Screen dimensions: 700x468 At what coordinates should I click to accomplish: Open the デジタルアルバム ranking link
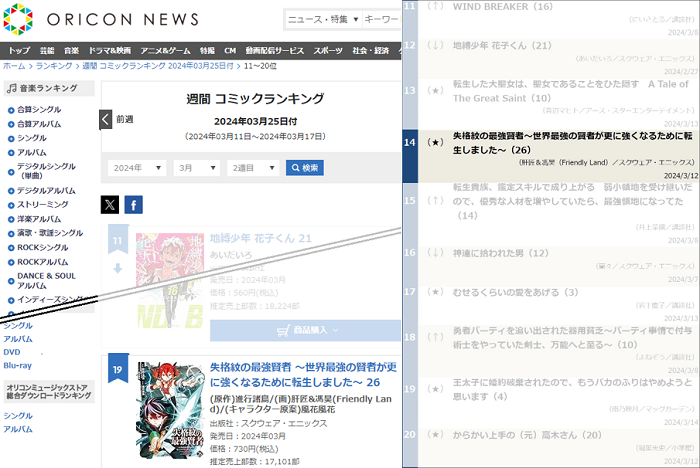[46, 191]
